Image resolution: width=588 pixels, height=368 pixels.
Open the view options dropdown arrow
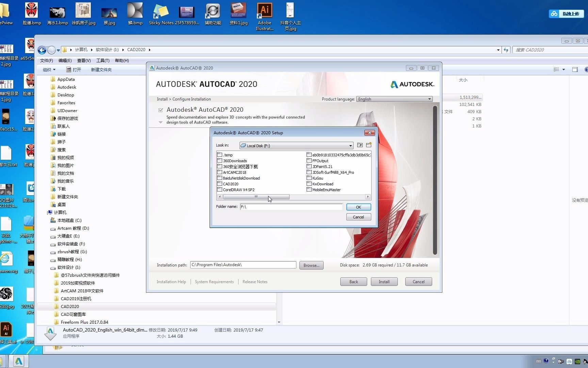563,70
